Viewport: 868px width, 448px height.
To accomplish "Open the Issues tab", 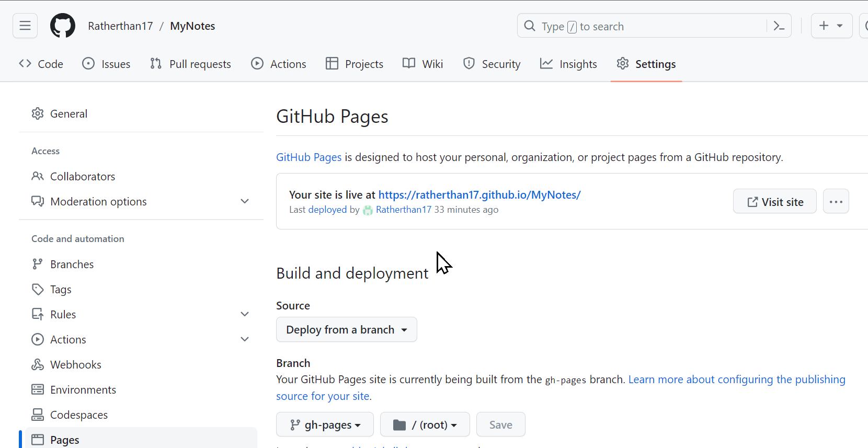I will pos(107,64).
